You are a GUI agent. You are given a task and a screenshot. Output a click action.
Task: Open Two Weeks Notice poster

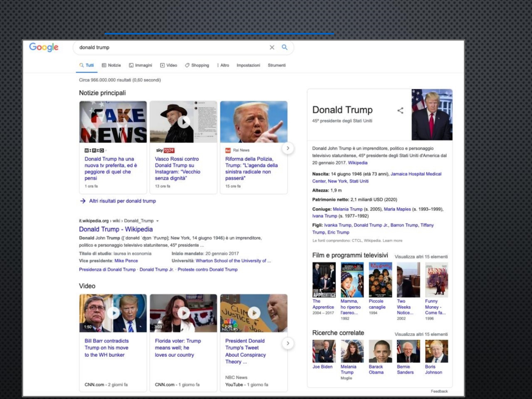point(409,280)
